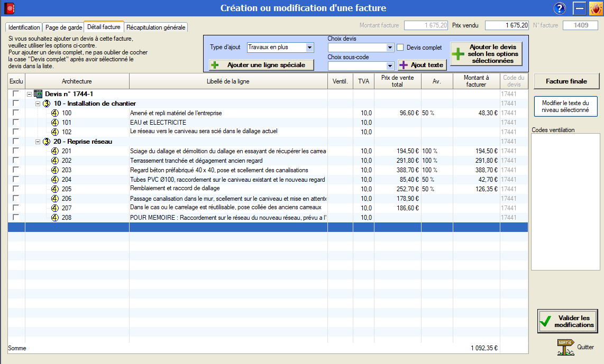Check the Exclu box for line 206
The image size is (604, 364).
[x=16, y=199]
